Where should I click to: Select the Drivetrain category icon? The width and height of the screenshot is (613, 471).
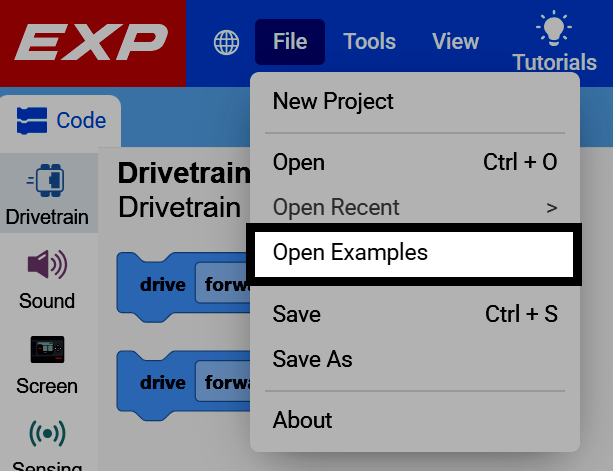pyautogui.click(x=46, y=180)
